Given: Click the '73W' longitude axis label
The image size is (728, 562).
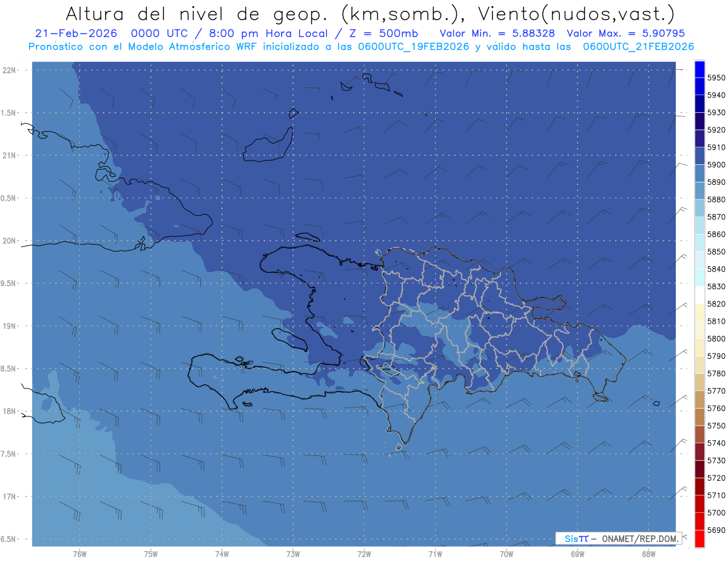Looking at the screenshot, I should [x=292, y=554].
